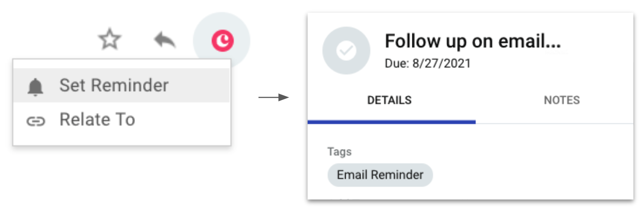Switch to the NOTES tab
Viewport: 644px width, 209px height.
562,100
